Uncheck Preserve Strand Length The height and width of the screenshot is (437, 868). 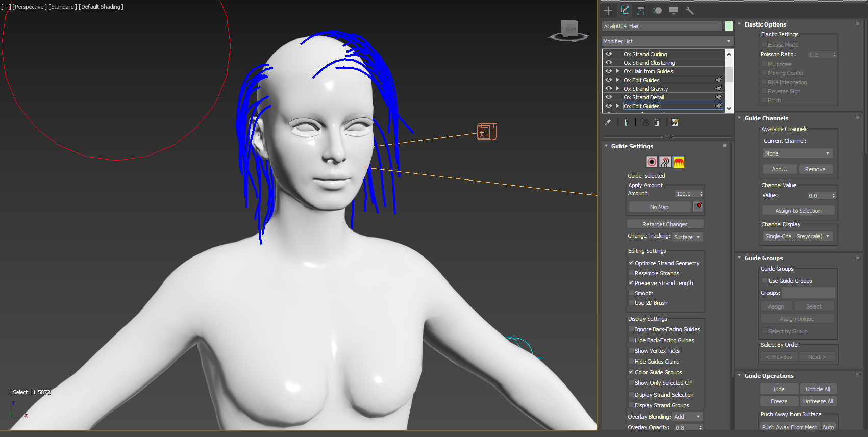point(631,283)
